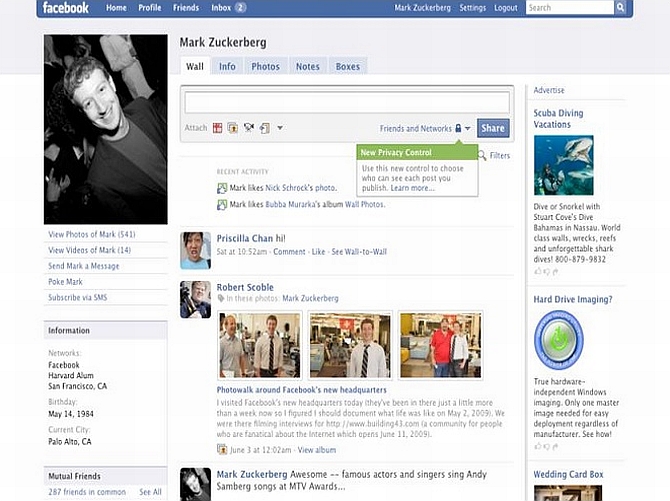Click the Facebook logo in the header
This screenshot has width=670, height=501.
[66, 8]
